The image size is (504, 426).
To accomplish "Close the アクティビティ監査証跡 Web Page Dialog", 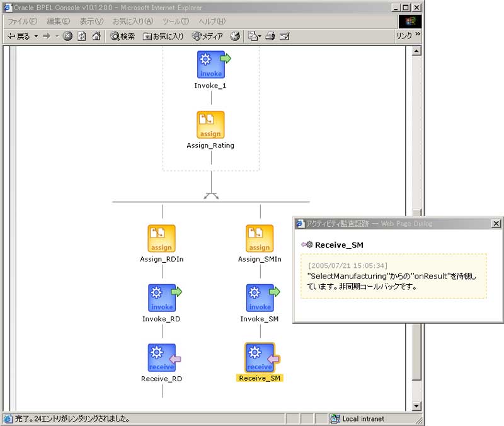I will [x=496, y=224].
